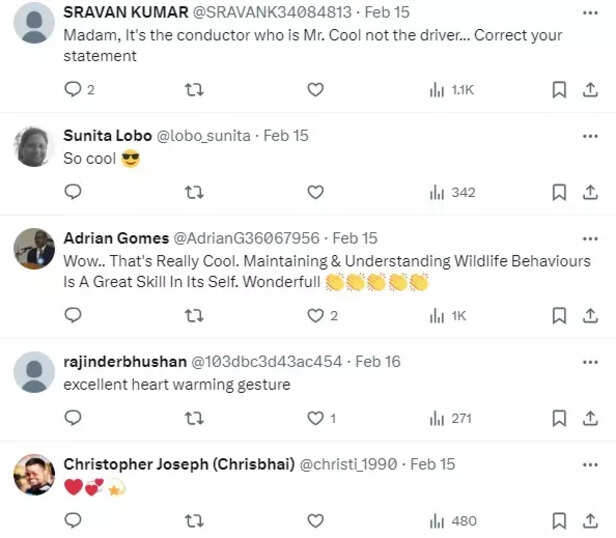616x538 pixels.
Task: Like Sunita Lobo's 'So cool' tweet
Action: [x=315, y=192]
